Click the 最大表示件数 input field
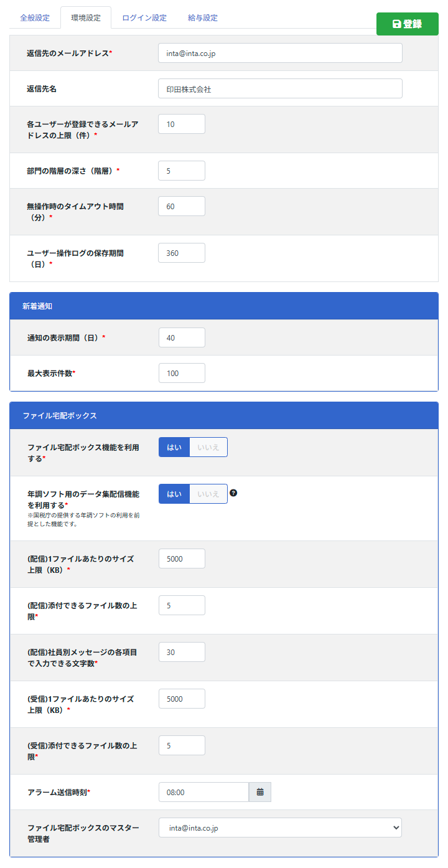The image size is (448, 868). point(182,373)
